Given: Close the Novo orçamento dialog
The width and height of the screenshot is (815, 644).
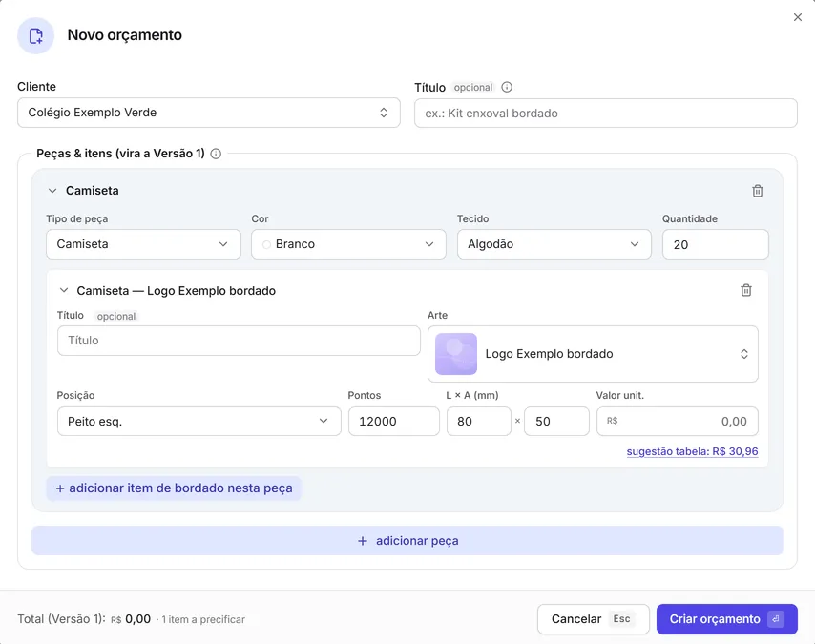Looking at the screenshot, I should point(797,17).
